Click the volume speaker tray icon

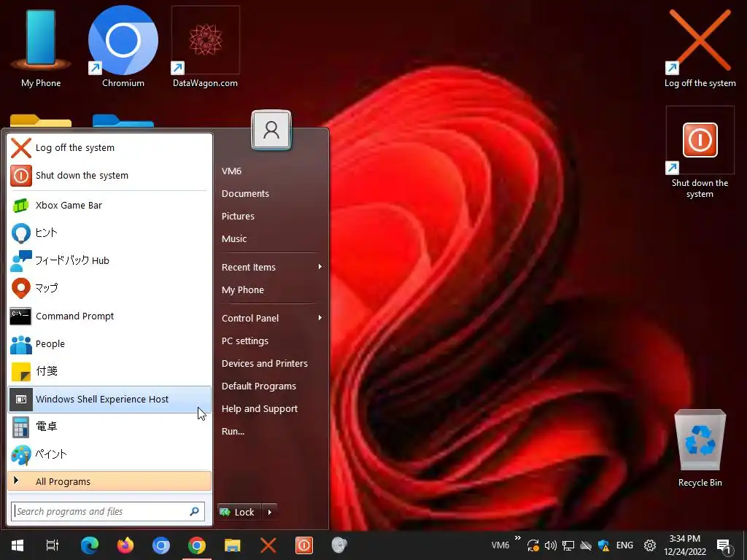pyautogui.click(x=550, y=545)
